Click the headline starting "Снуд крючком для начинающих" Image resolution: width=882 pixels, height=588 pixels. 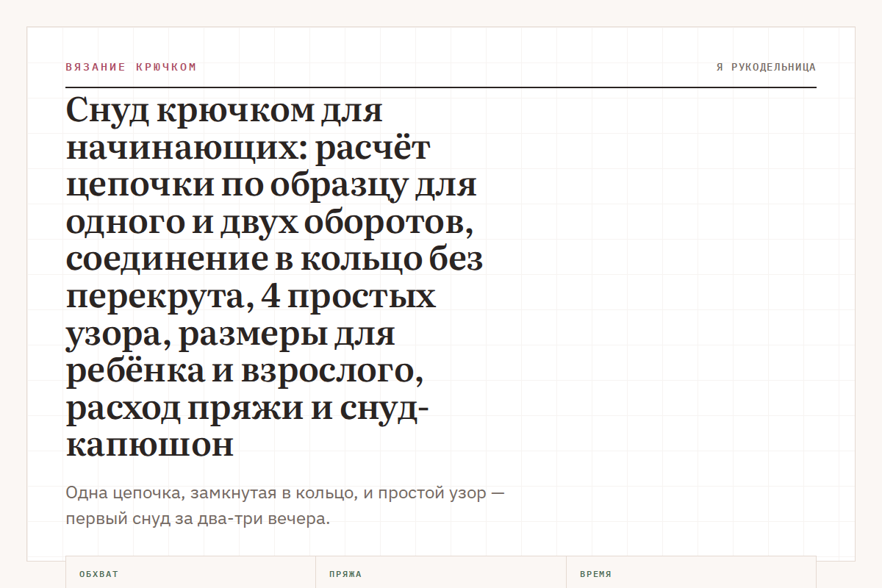pyautogui.click(x=274, y=279)
